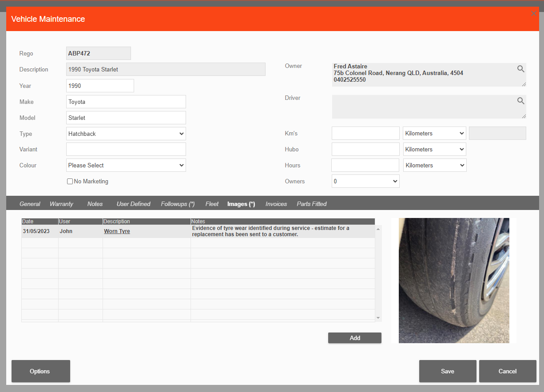Click inside the Variant input field

[x=126, y=149]
